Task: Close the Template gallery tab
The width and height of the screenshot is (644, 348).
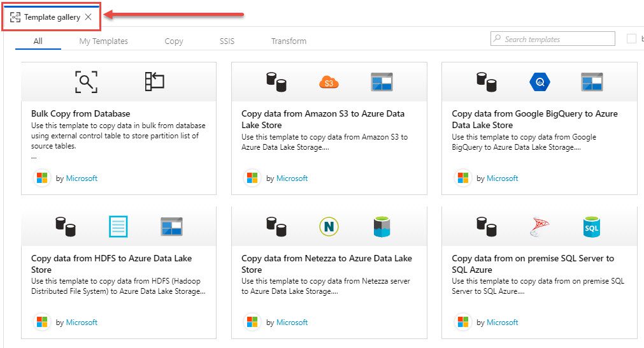Action: point(89,17)
